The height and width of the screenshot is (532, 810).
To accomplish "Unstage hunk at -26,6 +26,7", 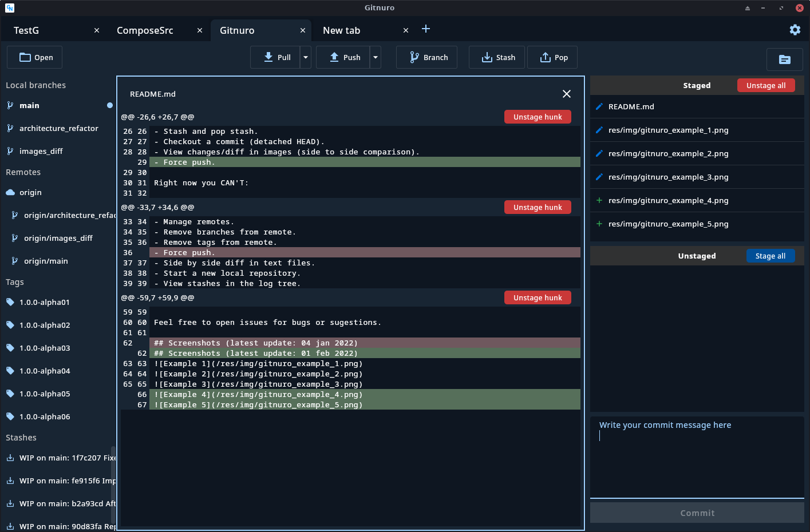I will (x=538, y=117).
